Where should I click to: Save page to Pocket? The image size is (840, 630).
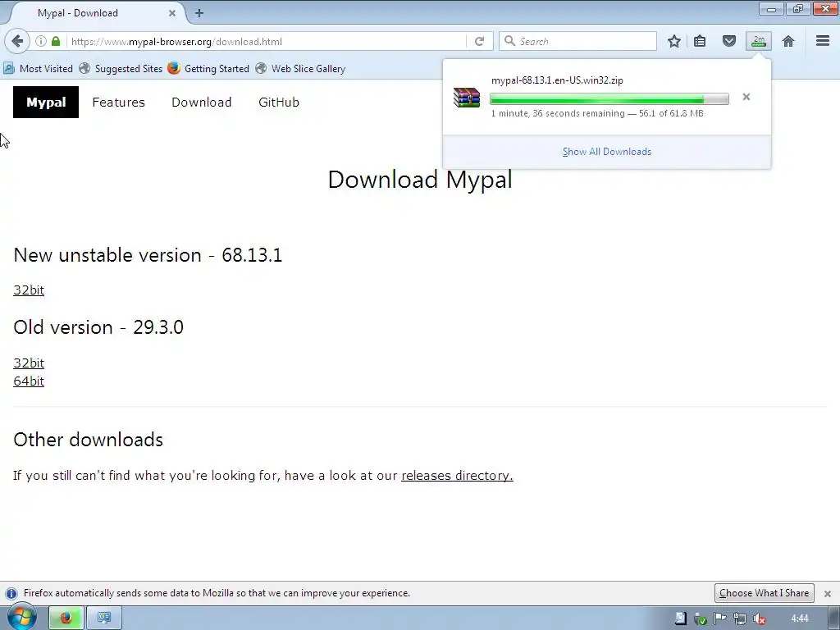(x=729, y=41)
